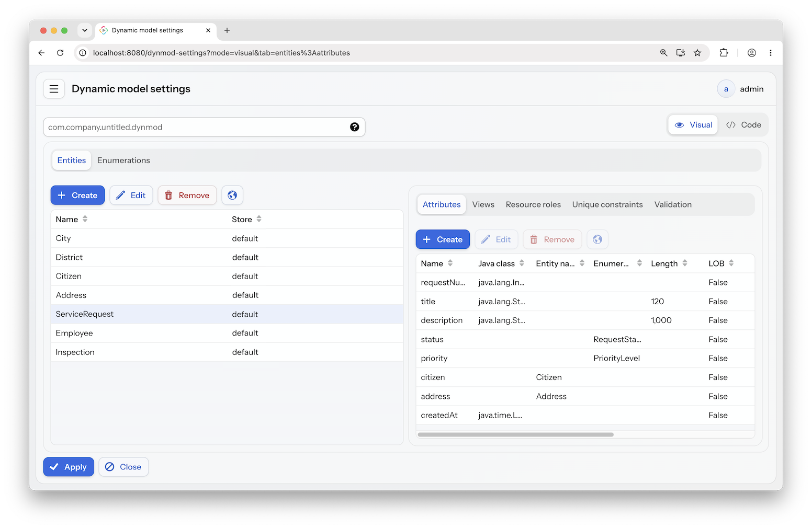Open browser extensions puzzle icon
The image size is (812, 529).
click(724, 53)
